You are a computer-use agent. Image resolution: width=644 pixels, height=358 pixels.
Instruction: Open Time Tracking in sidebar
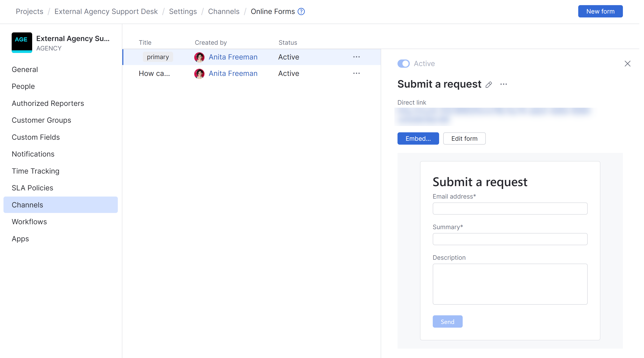[35, 171]
